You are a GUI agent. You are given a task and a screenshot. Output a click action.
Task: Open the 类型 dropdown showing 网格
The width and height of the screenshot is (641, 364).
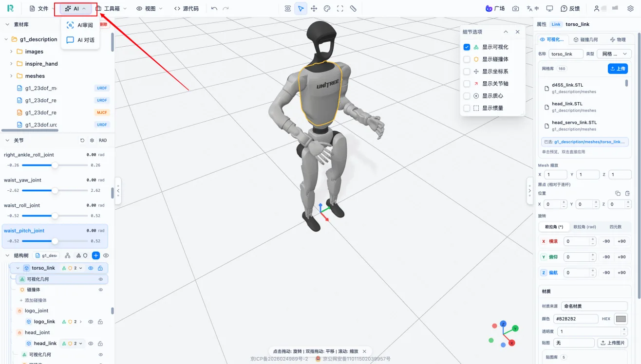click(x=614, y=54)
